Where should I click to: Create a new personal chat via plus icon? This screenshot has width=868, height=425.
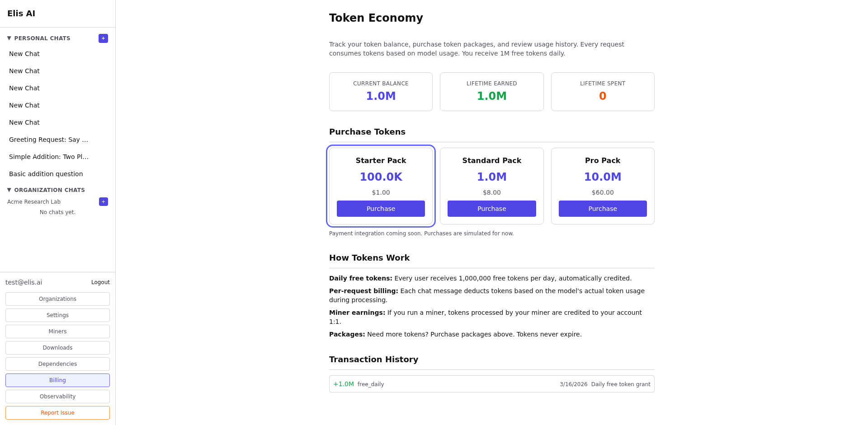coord(103,38)
